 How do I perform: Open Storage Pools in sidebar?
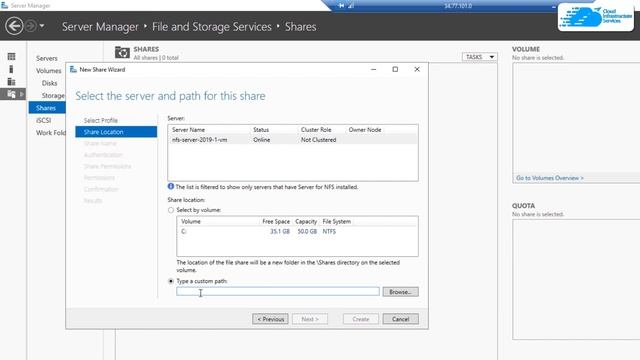coord(53,96)
